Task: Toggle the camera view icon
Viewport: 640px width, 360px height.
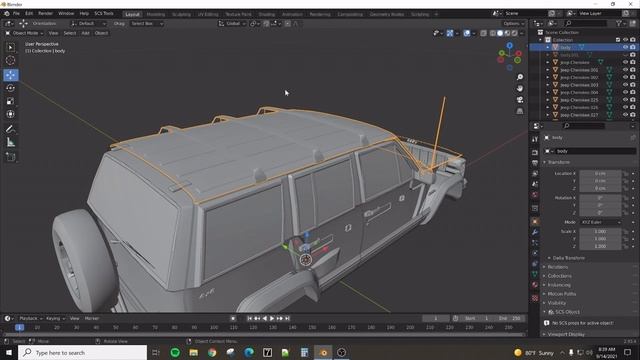Action: [x=520, y=100]
